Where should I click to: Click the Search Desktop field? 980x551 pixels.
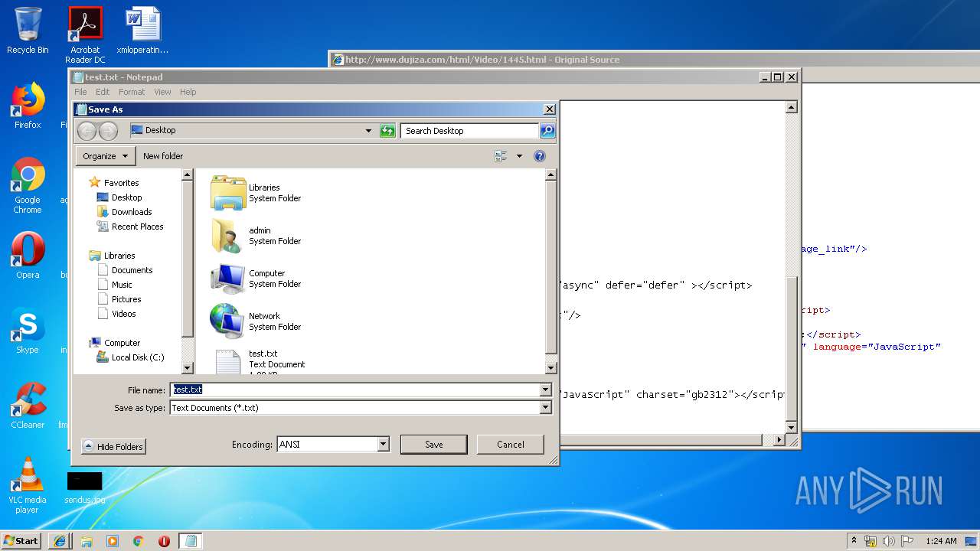[470, 131]
